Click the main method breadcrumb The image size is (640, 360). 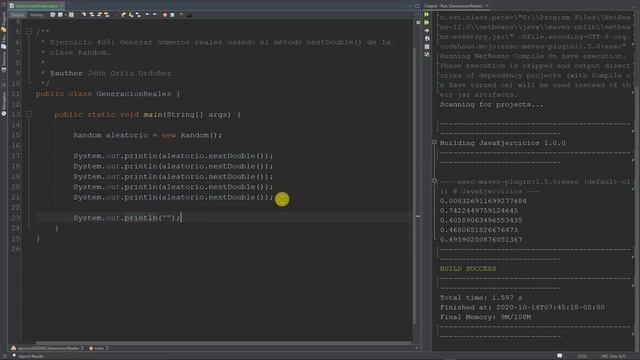(x=97, y=348)
